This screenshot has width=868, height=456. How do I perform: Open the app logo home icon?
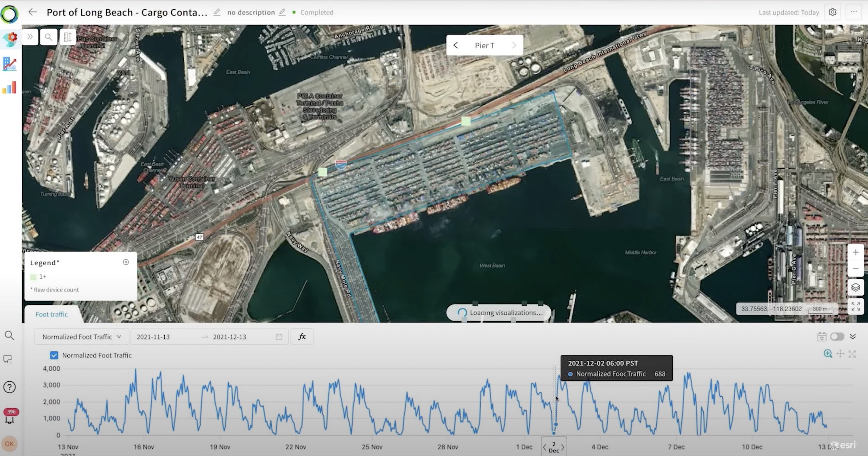point(9,14)
